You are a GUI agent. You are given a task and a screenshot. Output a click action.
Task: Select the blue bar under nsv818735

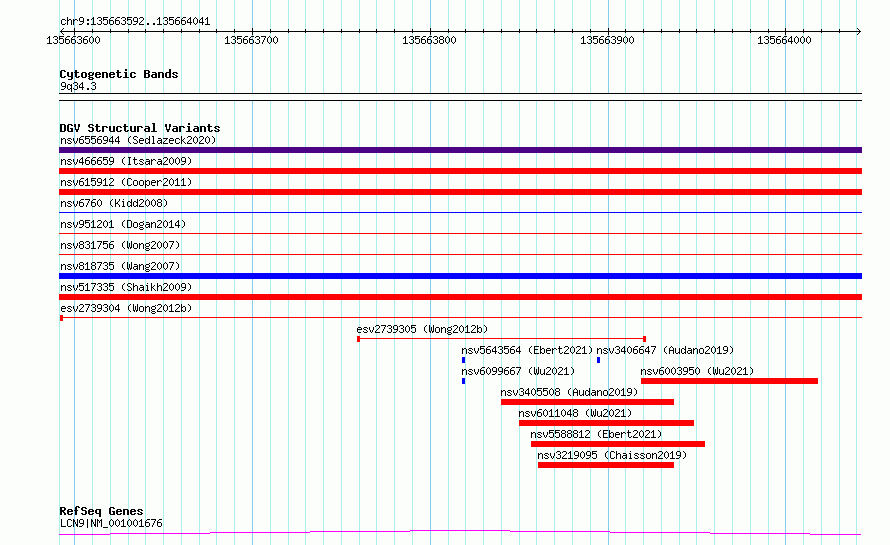pyautogui.click(x=460, y=276)
